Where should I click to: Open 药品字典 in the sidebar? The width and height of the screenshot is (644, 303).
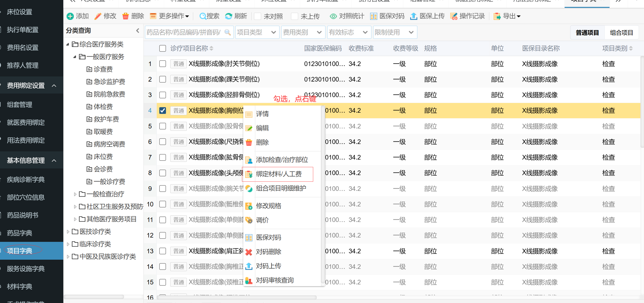pos(19,233)
